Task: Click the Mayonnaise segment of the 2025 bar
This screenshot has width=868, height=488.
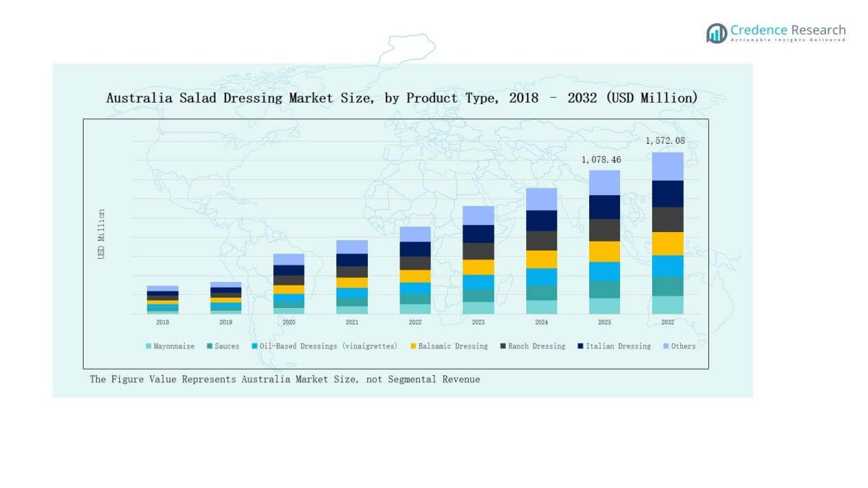Action: (604, 306)
